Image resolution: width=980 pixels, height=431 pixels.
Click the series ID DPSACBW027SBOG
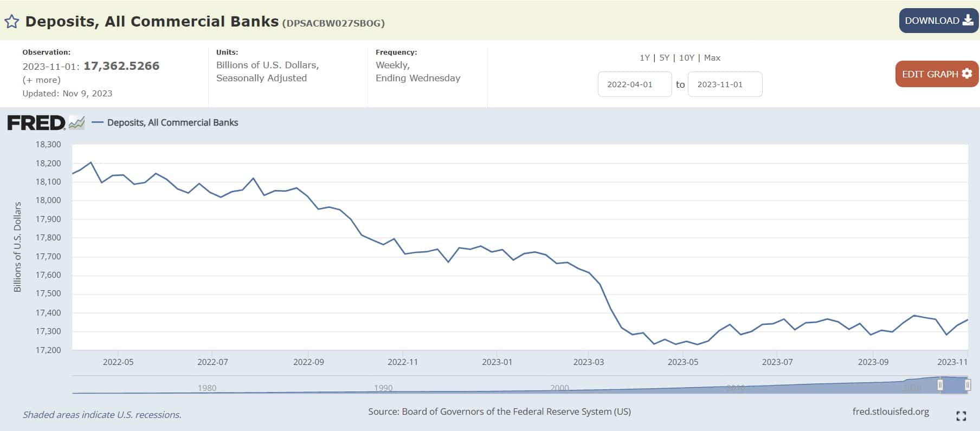333,23
